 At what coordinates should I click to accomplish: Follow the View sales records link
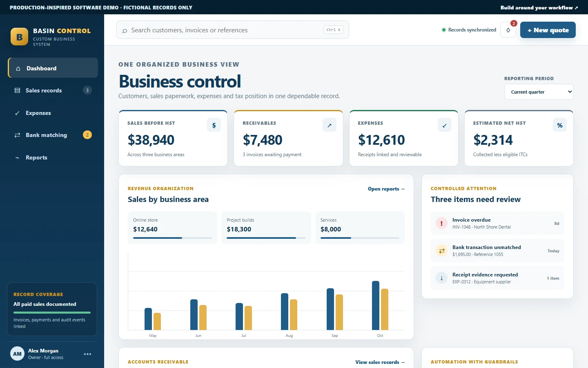pos(380,362)
